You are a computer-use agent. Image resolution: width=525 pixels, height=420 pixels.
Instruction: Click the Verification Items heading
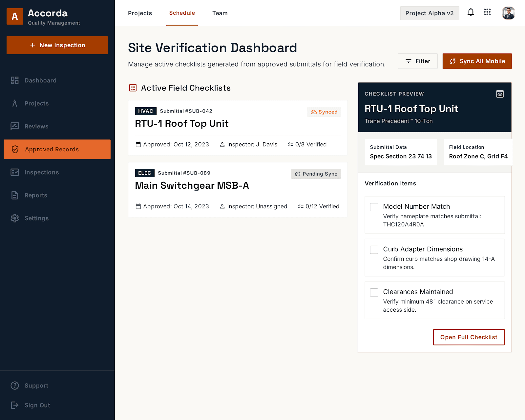pyautogui.click(x=390, y=183)
